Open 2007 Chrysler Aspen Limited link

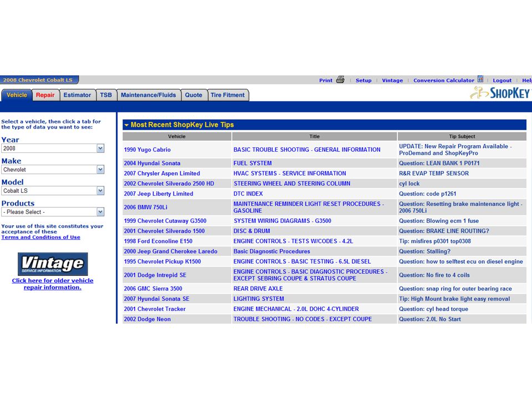[x=162, y=173]
